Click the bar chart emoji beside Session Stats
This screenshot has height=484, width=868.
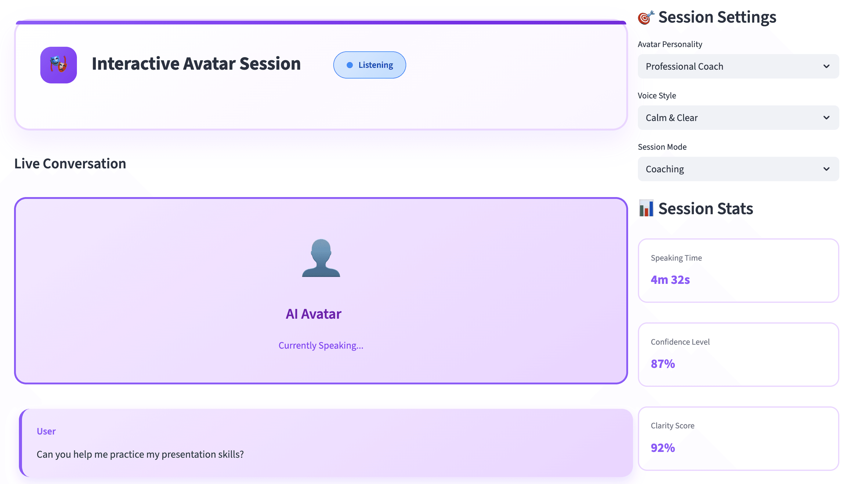tap(646, 208)
